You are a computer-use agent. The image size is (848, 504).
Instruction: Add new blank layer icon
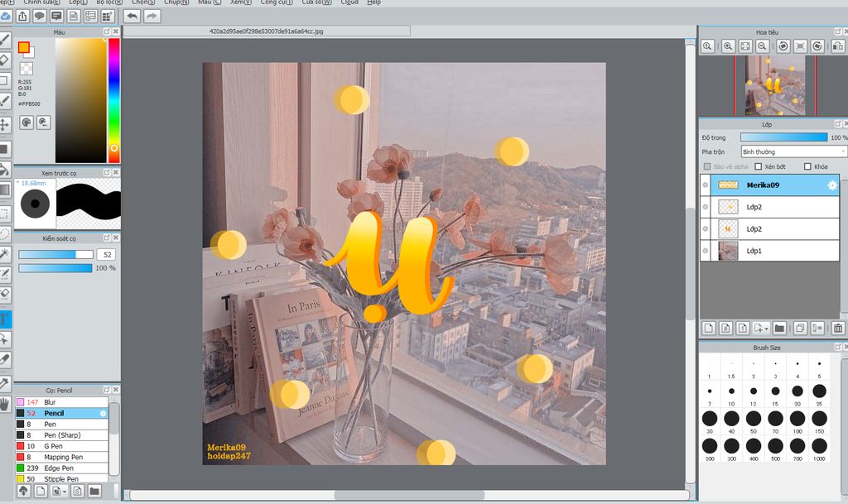point(709,328)
